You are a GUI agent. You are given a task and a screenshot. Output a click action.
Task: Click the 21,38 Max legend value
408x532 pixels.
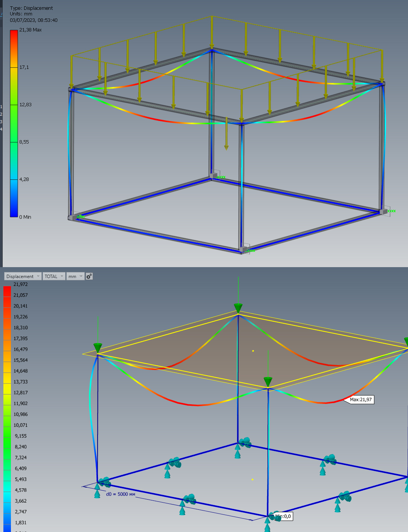click(x=30, y=29)
